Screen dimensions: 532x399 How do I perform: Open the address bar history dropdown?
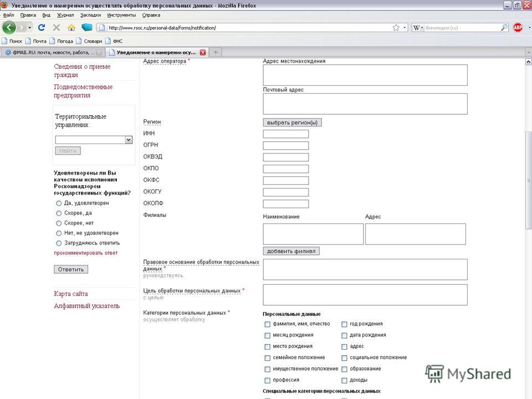click(405, 28)
